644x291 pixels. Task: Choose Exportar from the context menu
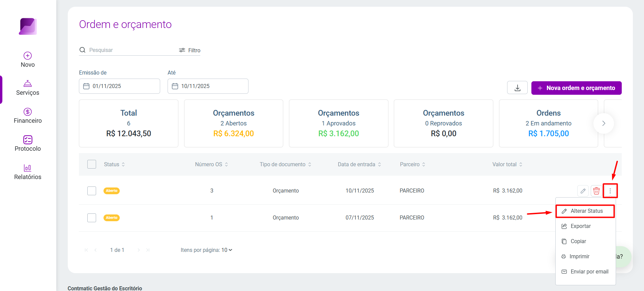[x=585, y=226]
